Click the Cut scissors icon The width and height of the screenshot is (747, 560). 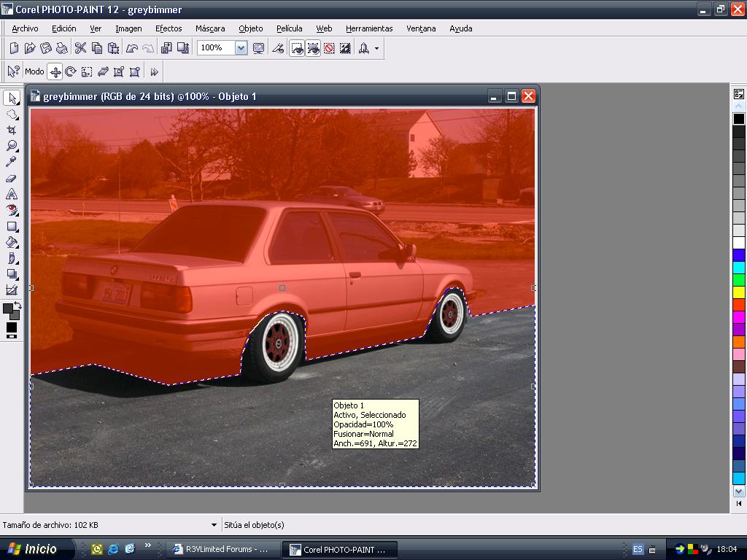80,48
